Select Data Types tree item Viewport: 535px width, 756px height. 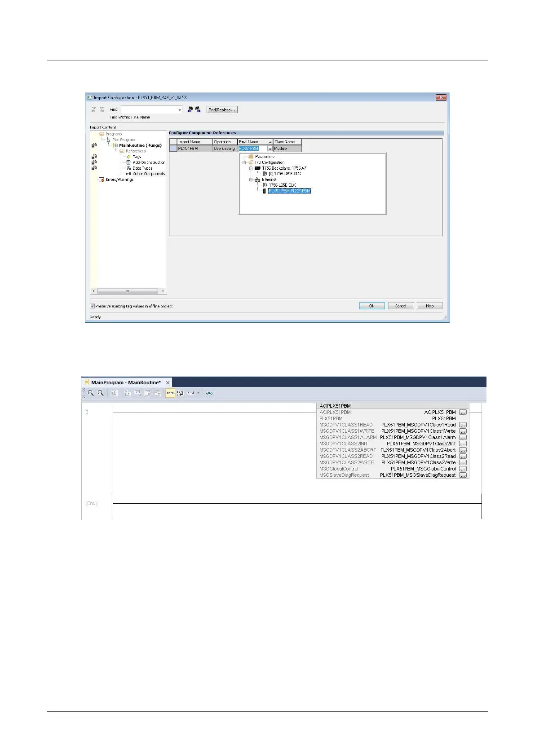click(142, 168)
